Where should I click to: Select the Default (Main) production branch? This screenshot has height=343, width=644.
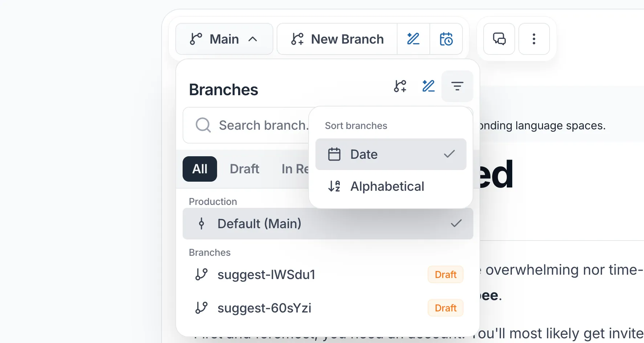[328, 223]
